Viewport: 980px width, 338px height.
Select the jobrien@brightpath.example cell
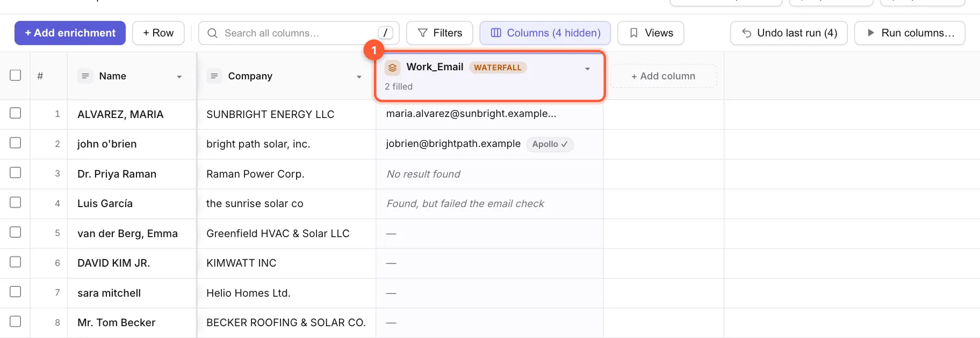pyautogui.click(x=489, y=144)
